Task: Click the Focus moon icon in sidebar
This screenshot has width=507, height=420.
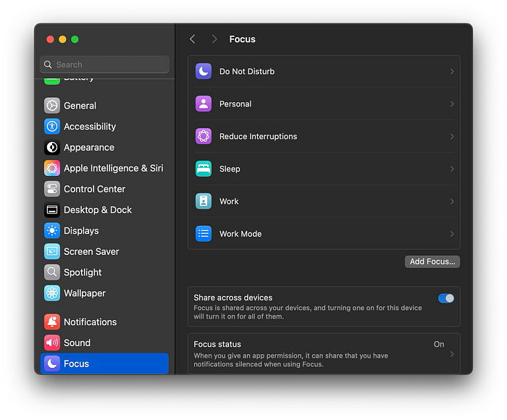Action: pos(52,364)
